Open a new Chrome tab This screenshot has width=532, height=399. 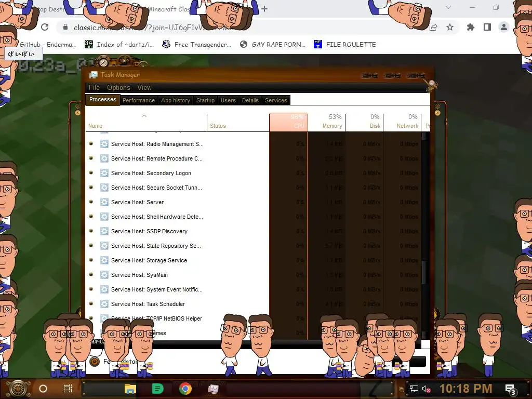(x=264, y=9)
